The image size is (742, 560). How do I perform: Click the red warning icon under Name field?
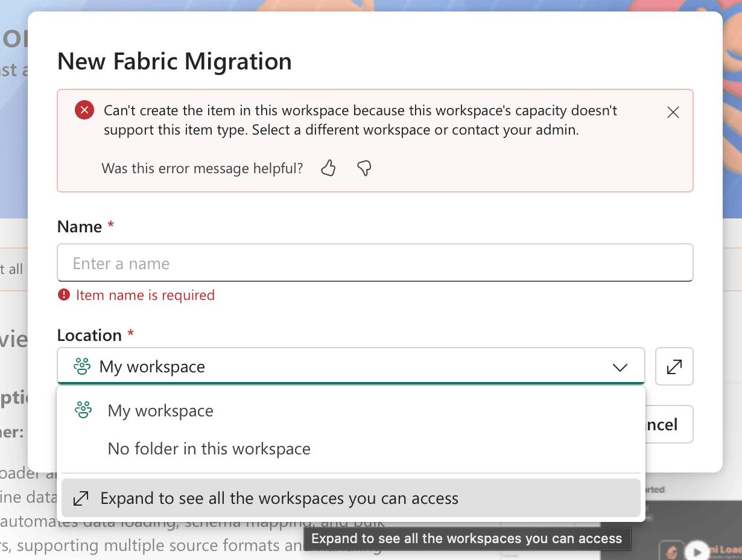63,295
